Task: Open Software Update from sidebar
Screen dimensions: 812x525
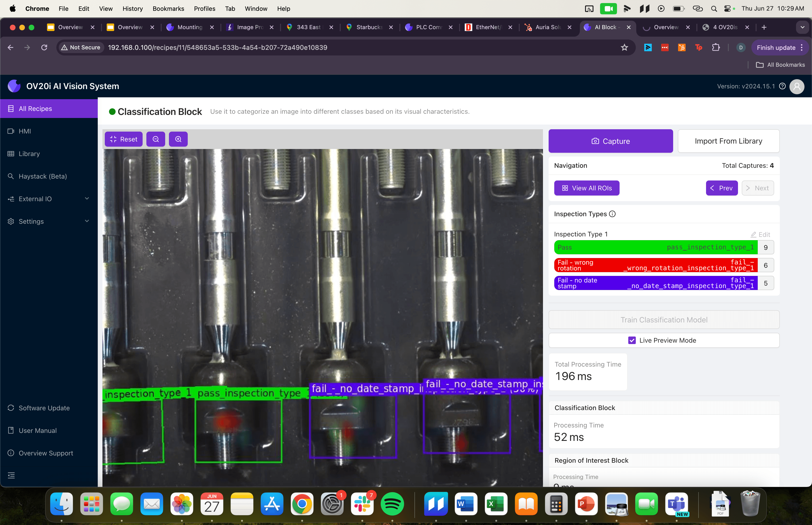Action: coord(44,408)
